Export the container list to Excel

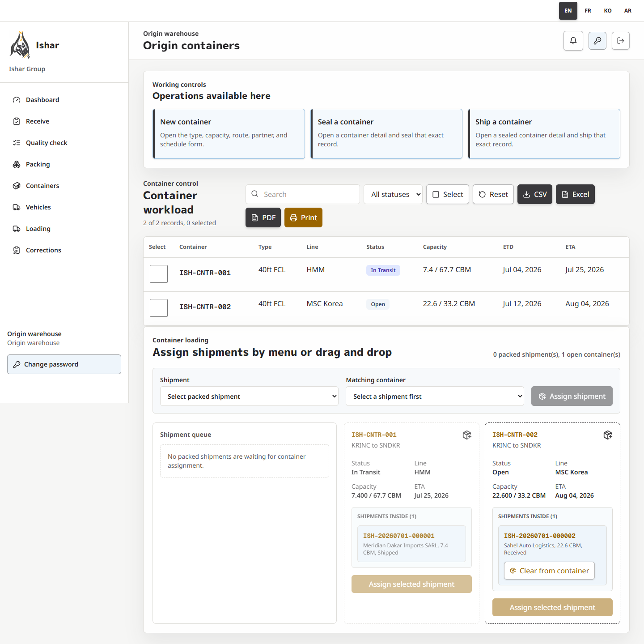[575, 194]
